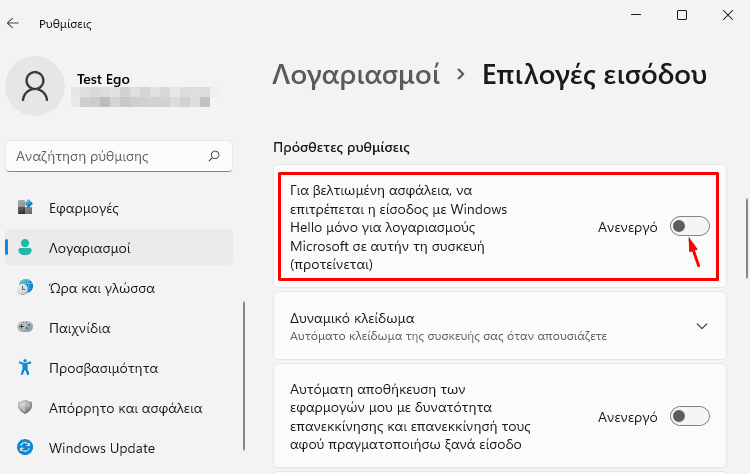The image size is (750, 474).
Task: Open Προσβασιμότητα settings
Action: coord(119,367)
